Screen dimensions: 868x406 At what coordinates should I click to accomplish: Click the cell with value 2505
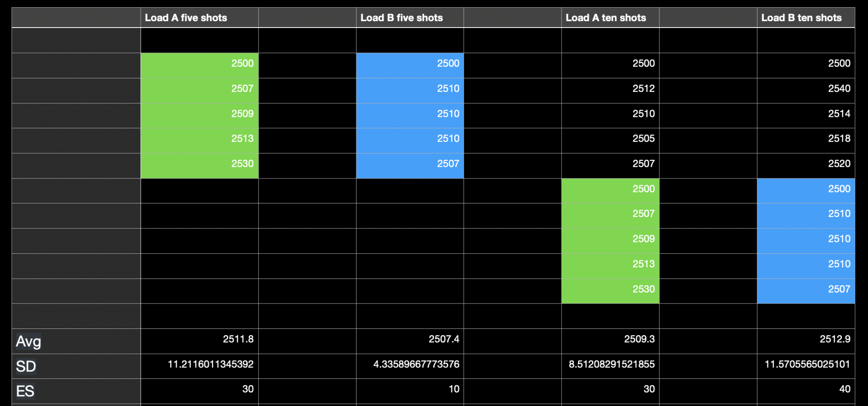[x=610, y=139]
